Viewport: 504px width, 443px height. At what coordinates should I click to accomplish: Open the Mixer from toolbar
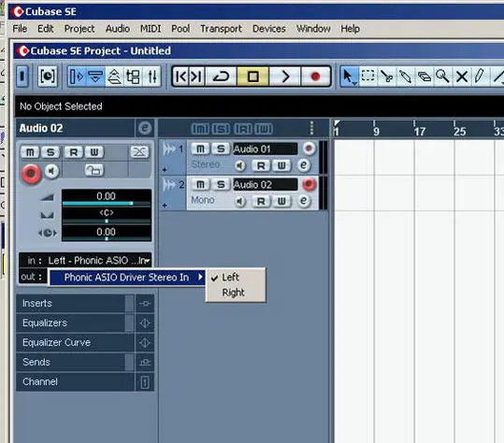click(152, 77)
